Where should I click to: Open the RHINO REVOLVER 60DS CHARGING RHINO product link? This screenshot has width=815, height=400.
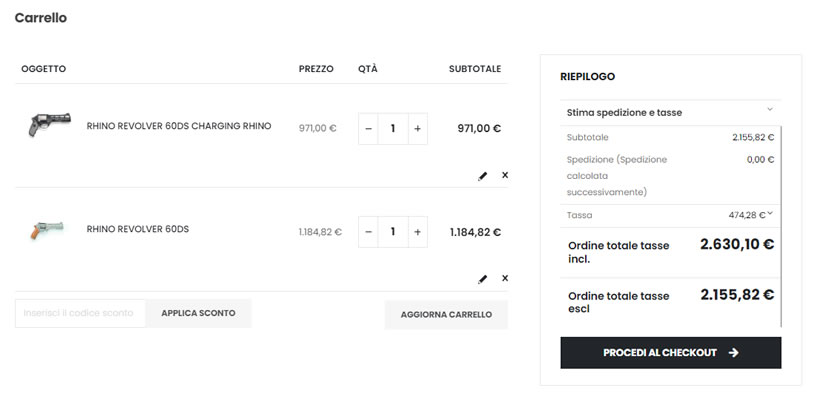179,126
